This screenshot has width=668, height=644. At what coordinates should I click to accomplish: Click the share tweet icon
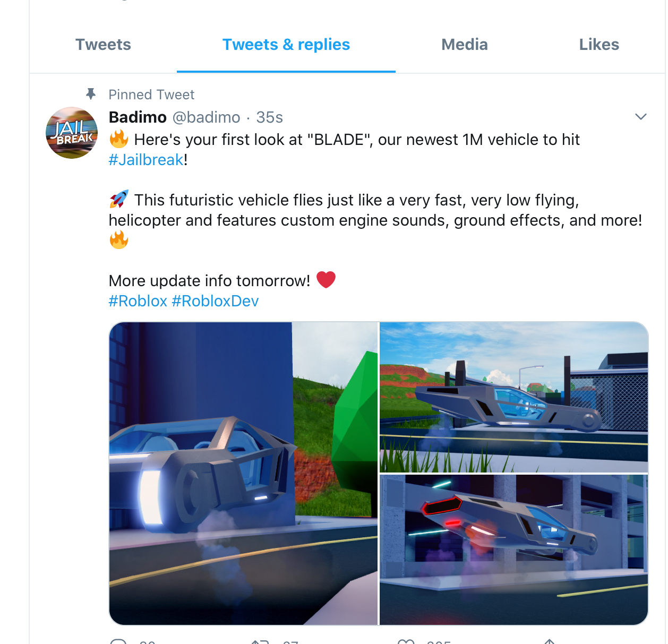tap(550, 641)
